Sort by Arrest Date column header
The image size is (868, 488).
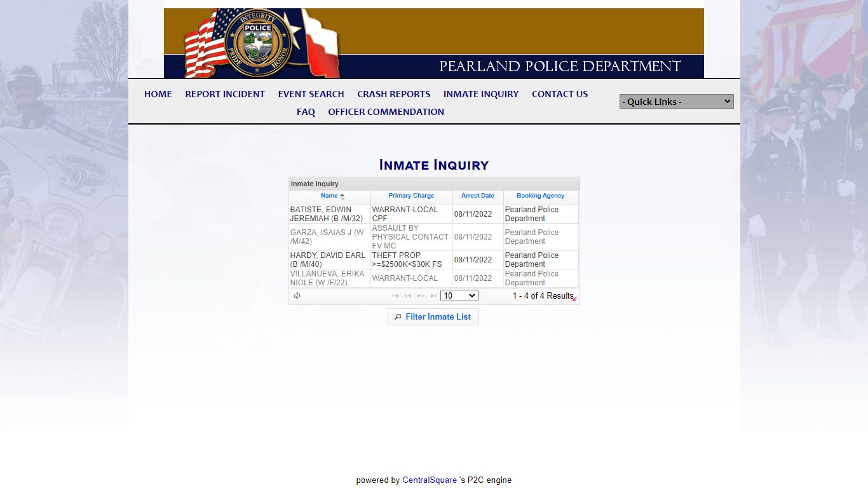pos(478,196)
